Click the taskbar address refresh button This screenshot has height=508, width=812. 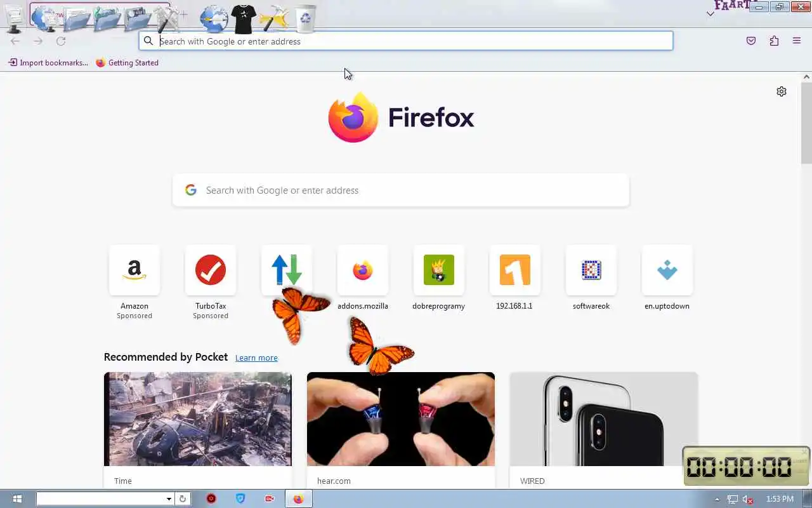(182, 499)
